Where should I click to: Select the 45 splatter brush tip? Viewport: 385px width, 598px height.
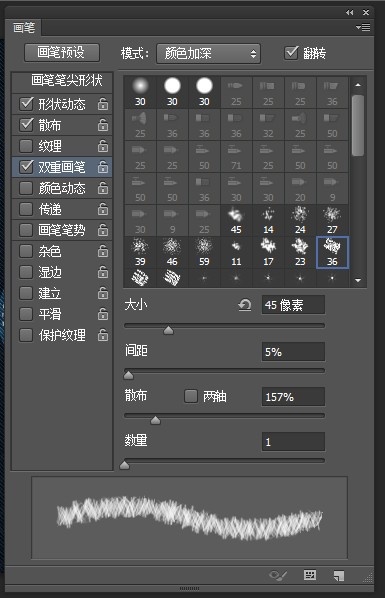(x=236, y=220)
